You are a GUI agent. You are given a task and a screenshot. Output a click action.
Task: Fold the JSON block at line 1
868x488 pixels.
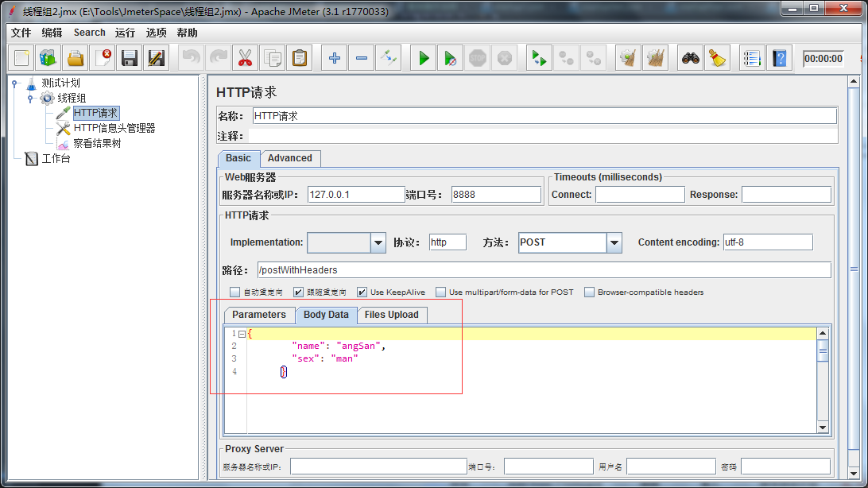click(242, 334)
